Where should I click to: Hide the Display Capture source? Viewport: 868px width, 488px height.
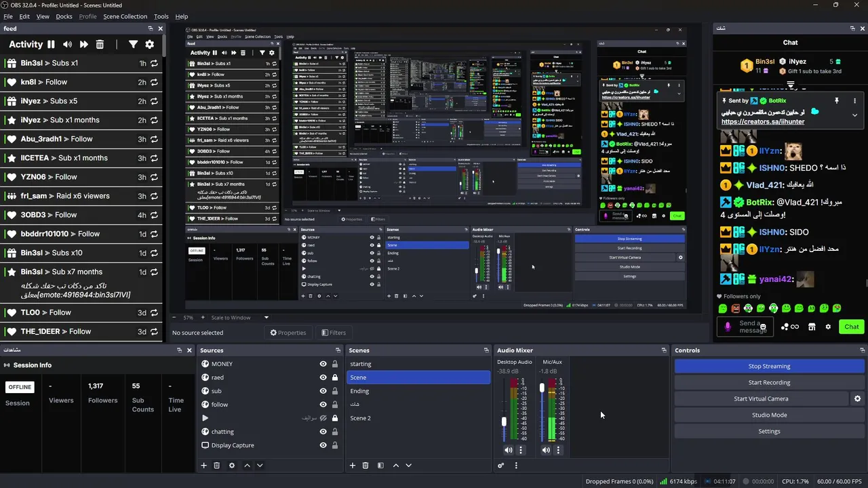click(323, 445)
